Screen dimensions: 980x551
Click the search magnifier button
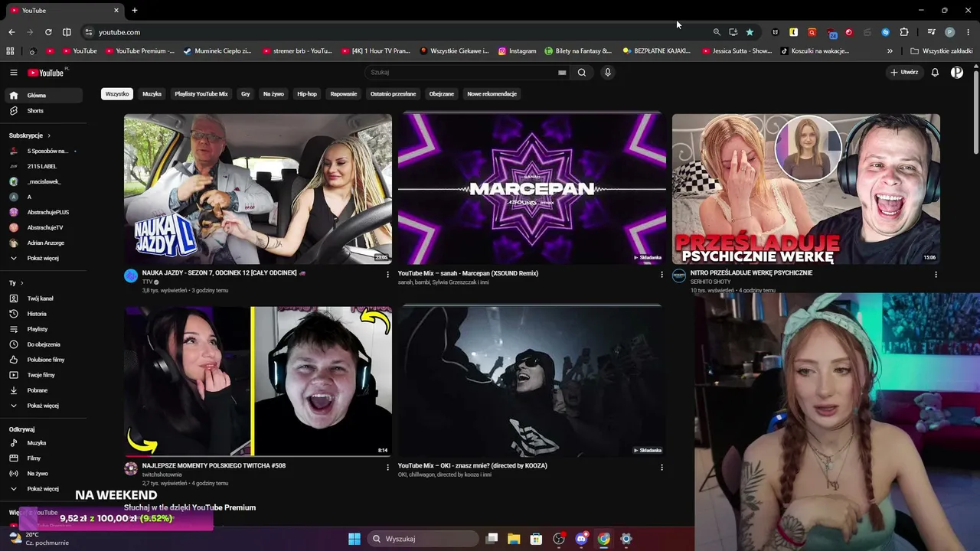pyautogui.click(x=582, y=73)
